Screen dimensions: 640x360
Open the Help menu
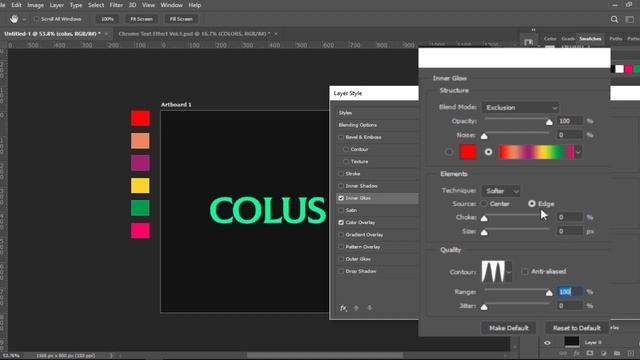(195, 5)
